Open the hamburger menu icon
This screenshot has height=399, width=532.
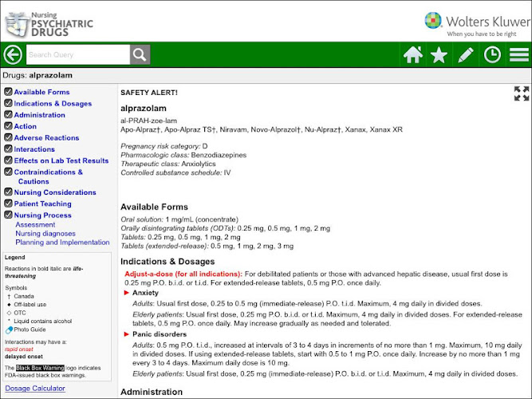click(519, 55)
